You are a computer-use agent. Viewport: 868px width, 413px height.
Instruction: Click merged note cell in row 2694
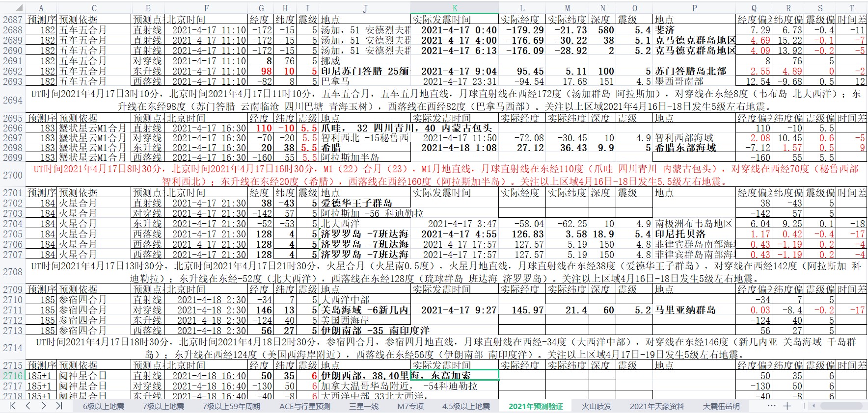pyautogui.click(x=446, y=100)
